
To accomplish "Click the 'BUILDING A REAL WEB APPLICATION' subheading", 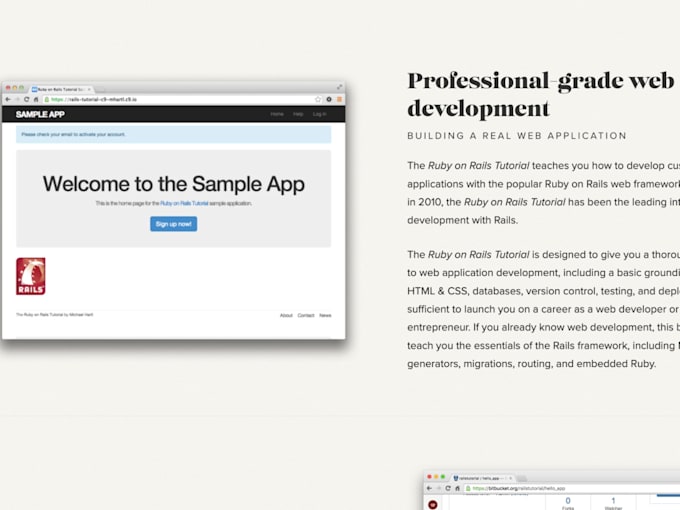I will (x=517, y=136).
